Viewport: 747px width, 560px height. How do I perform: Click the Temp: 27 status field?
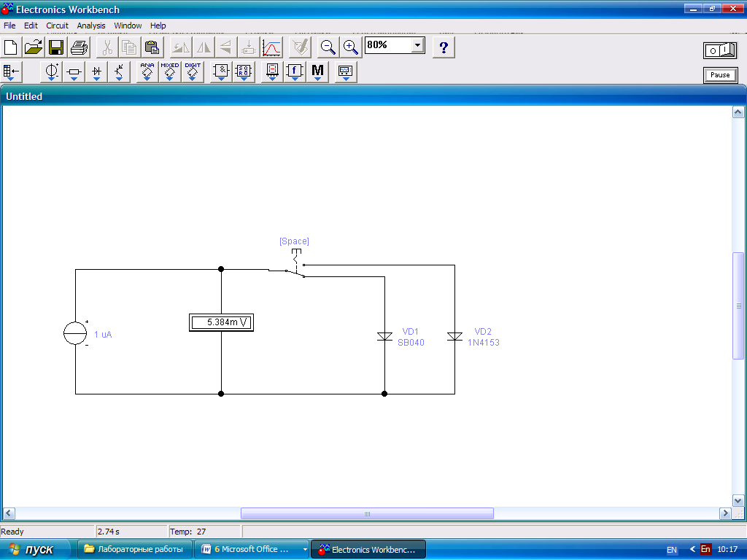click(204, 532)
